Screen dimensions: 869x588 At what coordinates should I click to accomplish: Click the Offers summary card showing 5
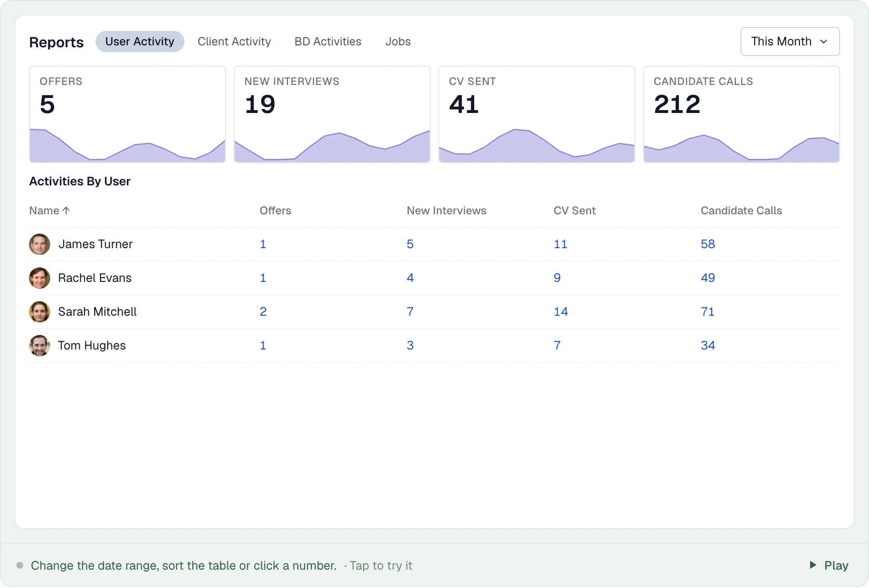[127, 114]
